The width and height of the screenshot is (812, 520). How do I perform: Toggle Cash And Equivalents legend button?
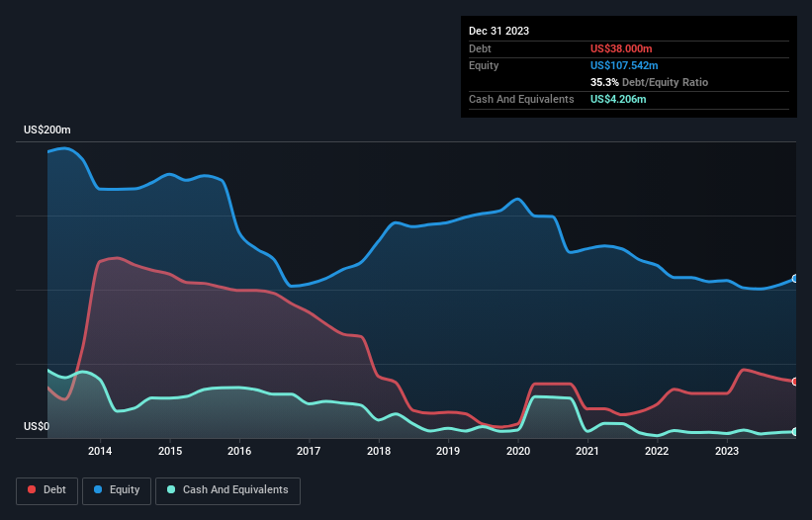pyautogui.click(x=227, y=490)
